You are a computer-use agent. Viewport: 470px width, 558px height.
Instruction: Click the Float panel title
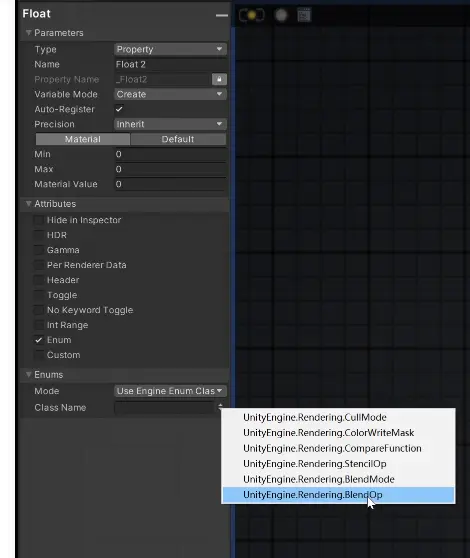tap(36, 14)
